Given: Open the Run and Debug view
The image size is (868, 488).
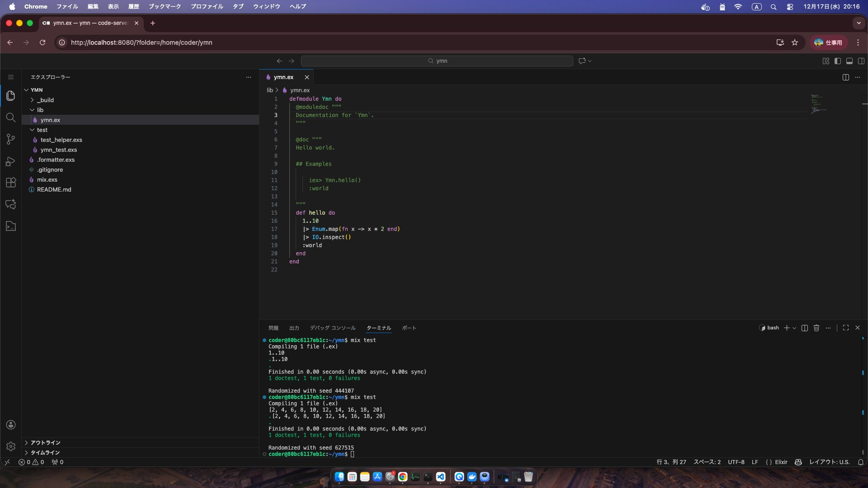Looking at the screenshot, I should (11, 161).
